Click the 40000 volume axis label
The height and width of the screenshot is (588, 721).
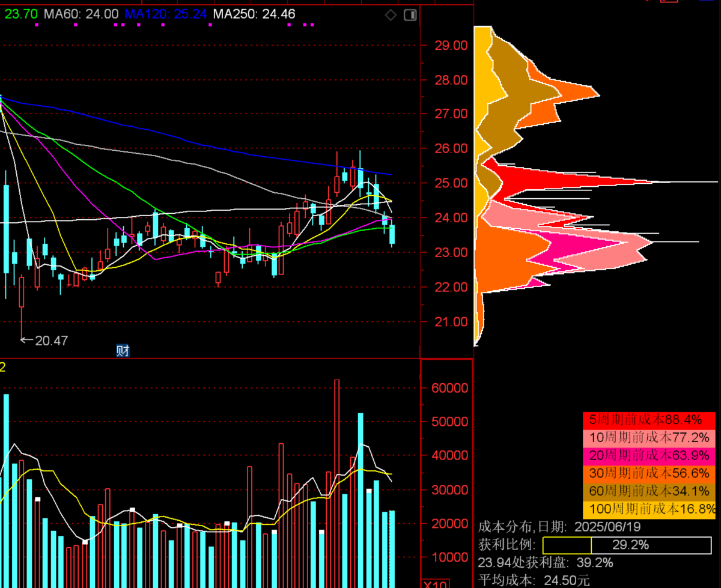coord(450,455)
